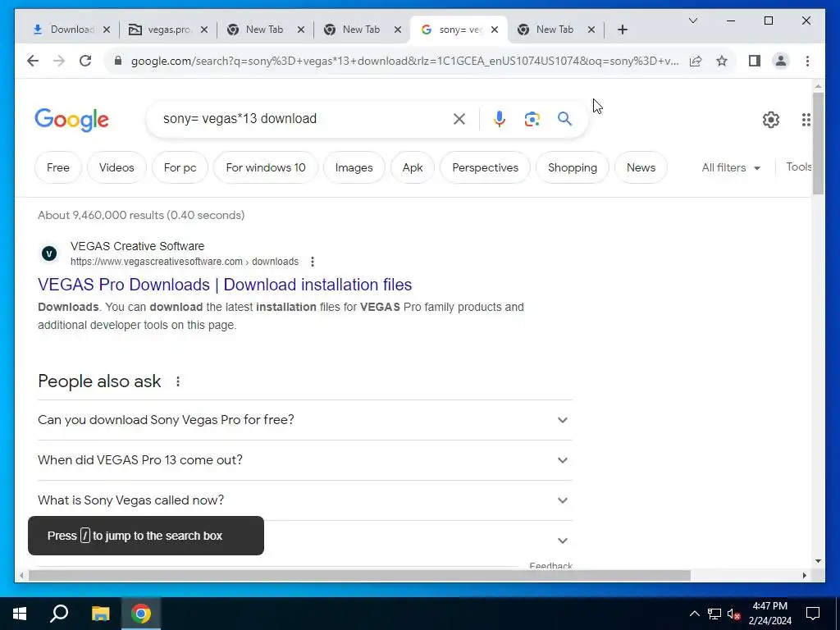840x630 pixels.
Task: Show the tab search dropdown
Action: point(692,21)
